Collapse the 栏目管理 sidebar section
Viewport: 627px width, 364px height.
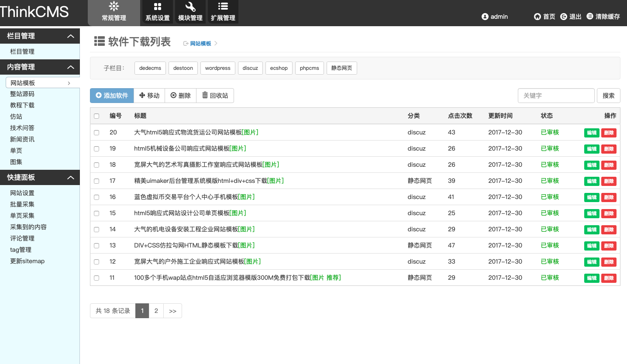[70, 36]
